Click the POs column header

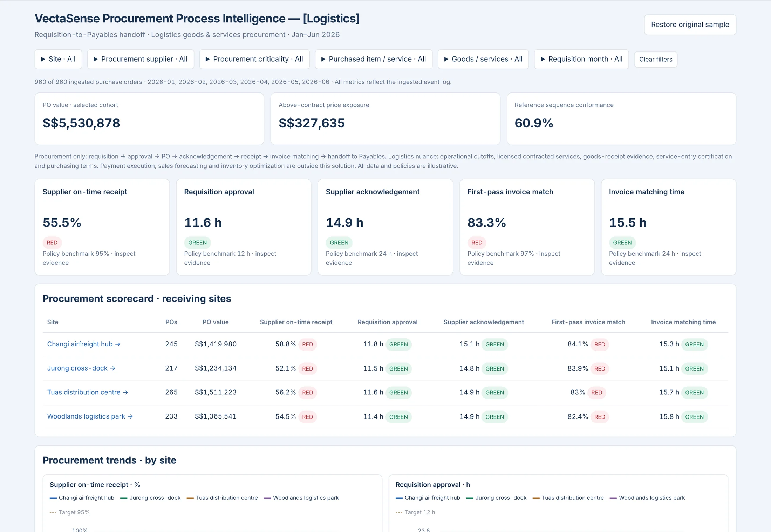[171, 322]
